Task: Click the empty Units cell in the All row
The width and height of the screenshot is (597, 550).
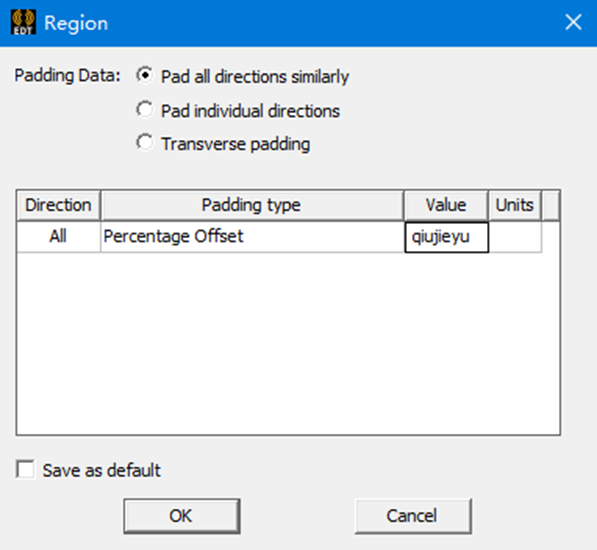Action: [515, 237]
